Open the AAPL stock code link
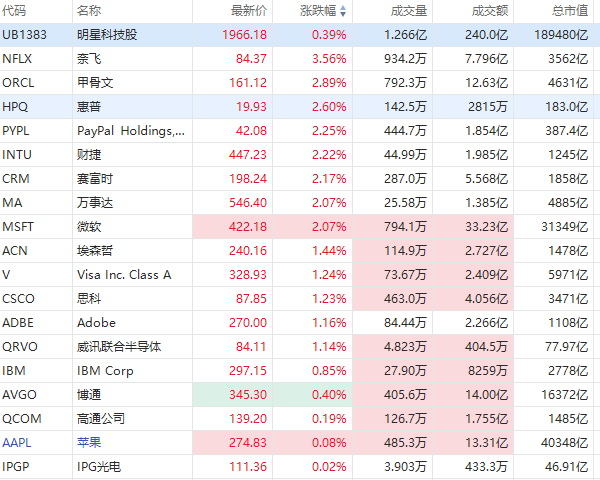Screen dimensions: 600x480 pos(17,442)
